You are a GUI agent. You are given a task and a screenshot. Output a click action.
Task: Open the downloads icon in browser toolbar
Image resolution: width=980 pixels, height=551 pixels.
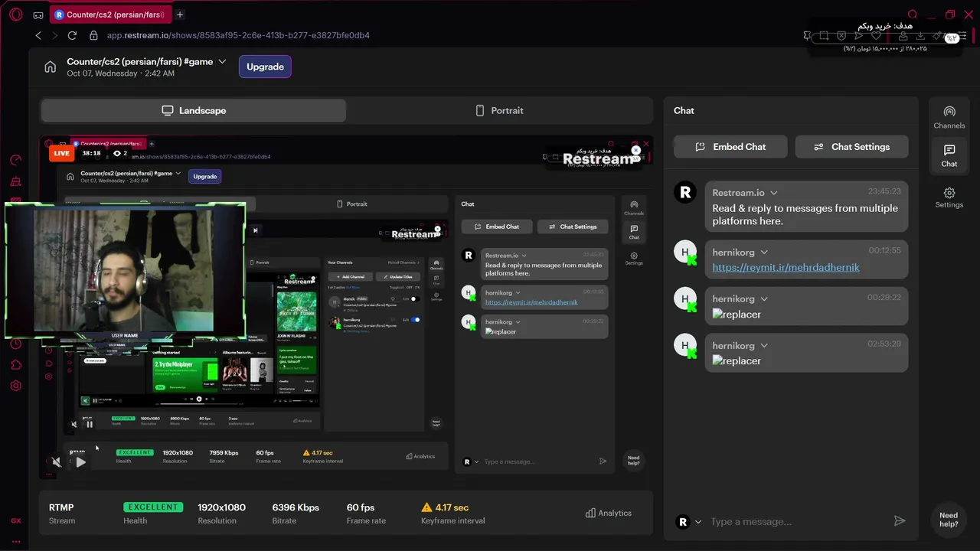(920, 36)
